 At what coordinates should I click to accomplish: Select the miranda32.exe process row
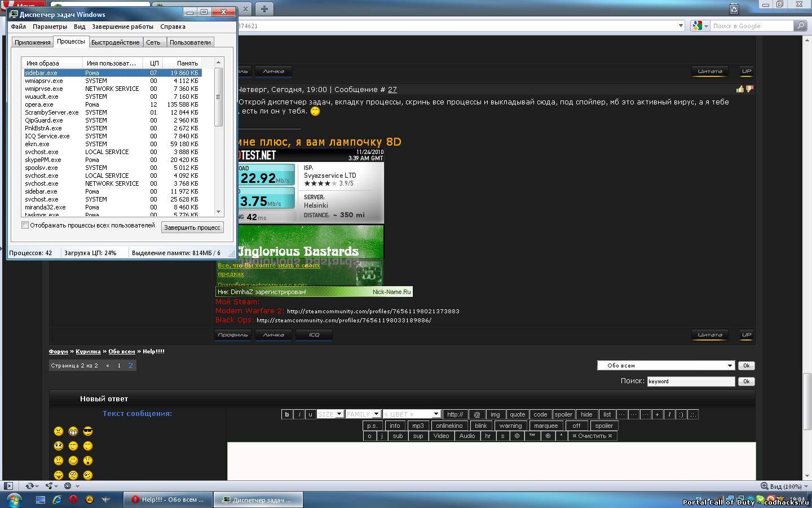click(x=112, y=207)
